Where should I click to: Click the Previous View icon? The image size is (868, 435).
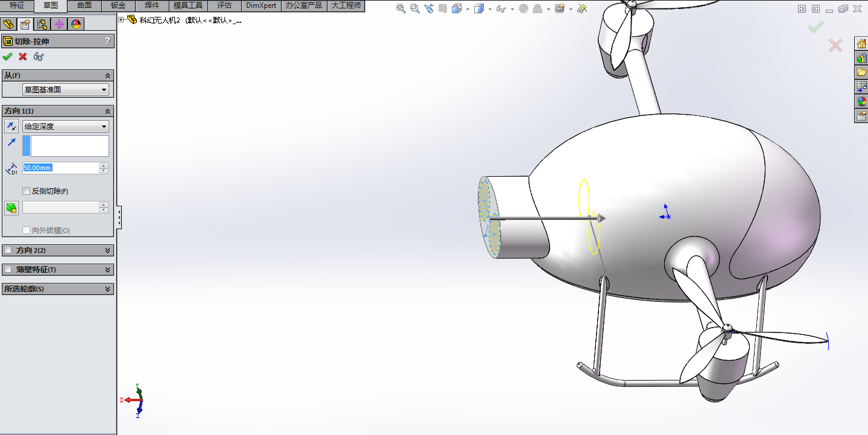pos(429,8)
